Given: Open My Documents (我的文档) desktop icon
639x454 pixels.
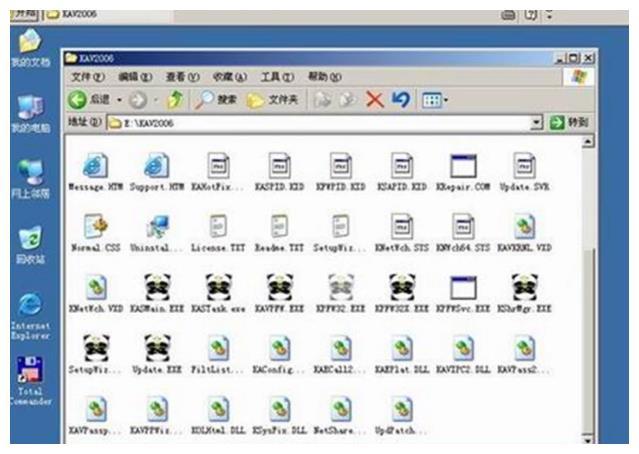Looking at the screenshot, I should click(x=31, y=48).
